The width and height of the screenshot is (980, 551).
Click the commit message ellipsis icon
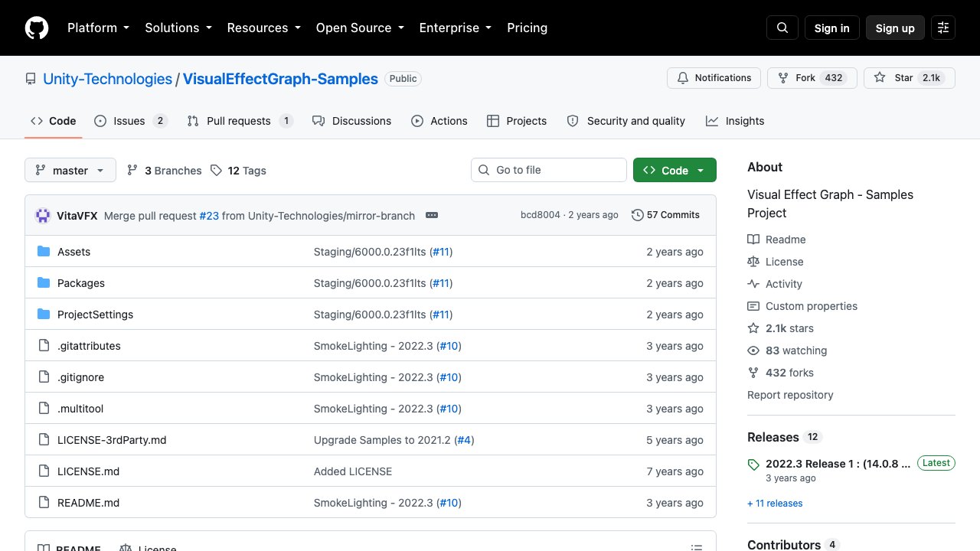(432, 216)
